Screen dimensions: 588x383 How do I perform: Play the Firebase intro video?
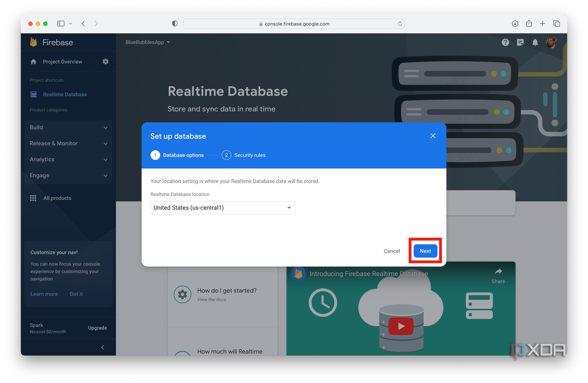[x=401, y=326]
